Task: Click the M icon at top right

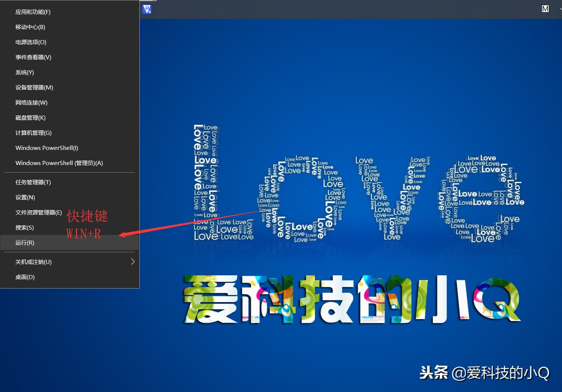Action: coord(545,8)
